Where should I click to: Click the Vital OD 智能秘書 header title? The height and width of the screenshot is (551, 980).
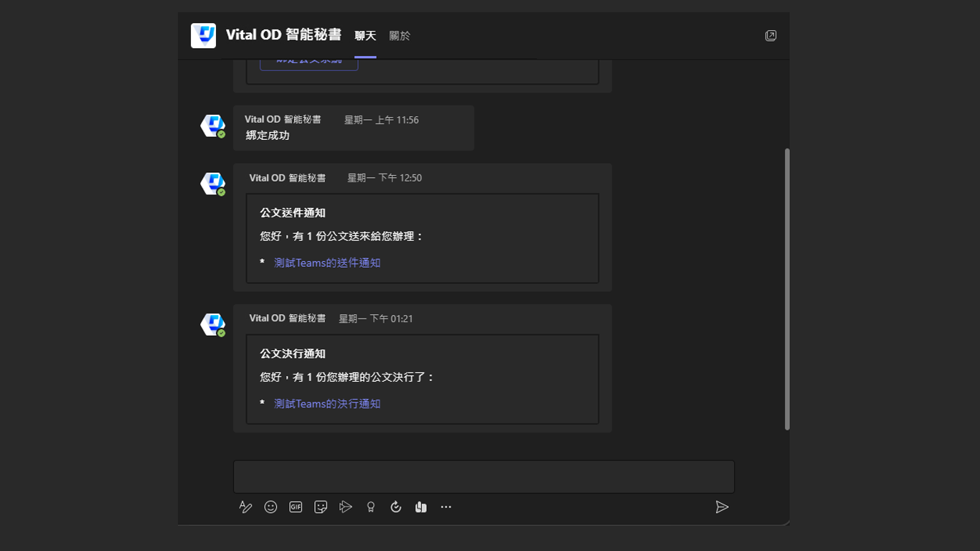[283, 35]
